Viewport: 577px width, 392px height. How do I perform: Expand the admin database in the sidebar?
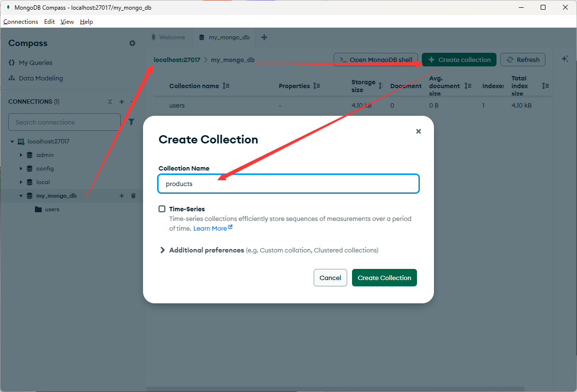pyautogui.click(x=21, y=155)
